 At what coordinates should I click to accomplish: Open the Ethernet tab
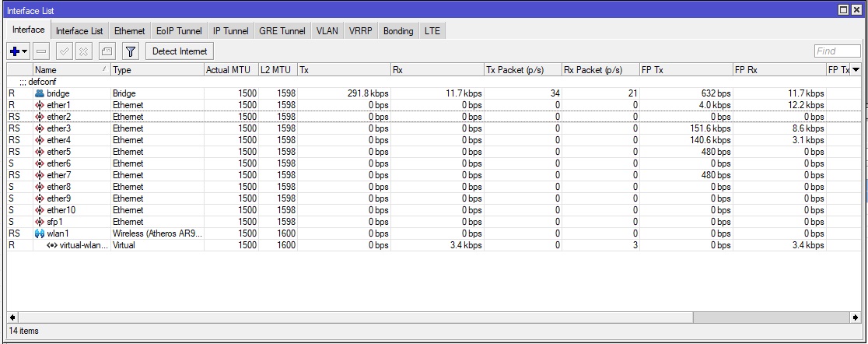tap(130, 31)
